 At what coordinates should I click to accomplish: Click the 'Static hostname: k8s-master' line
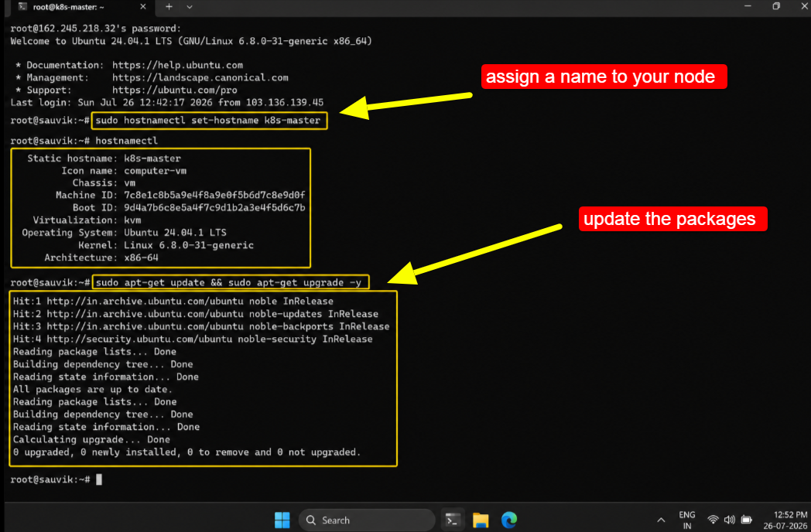coord(104,159)
